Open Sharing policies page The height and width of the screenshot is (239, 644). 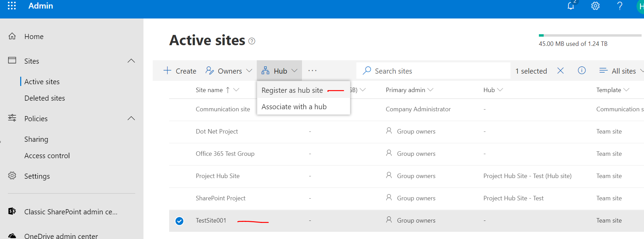(x=36, y=139)
